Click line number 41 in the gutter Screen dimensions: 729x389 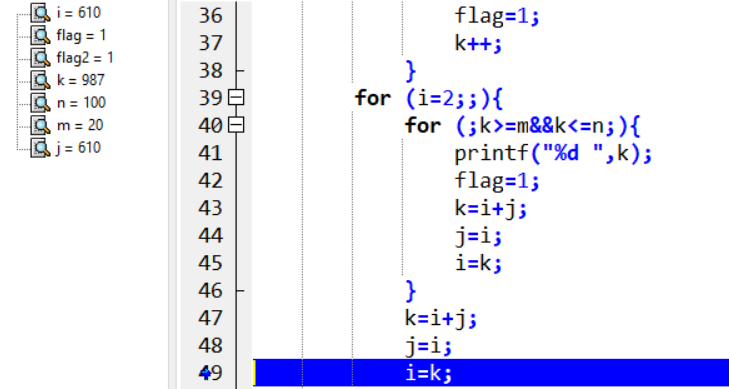pos(211,153)
